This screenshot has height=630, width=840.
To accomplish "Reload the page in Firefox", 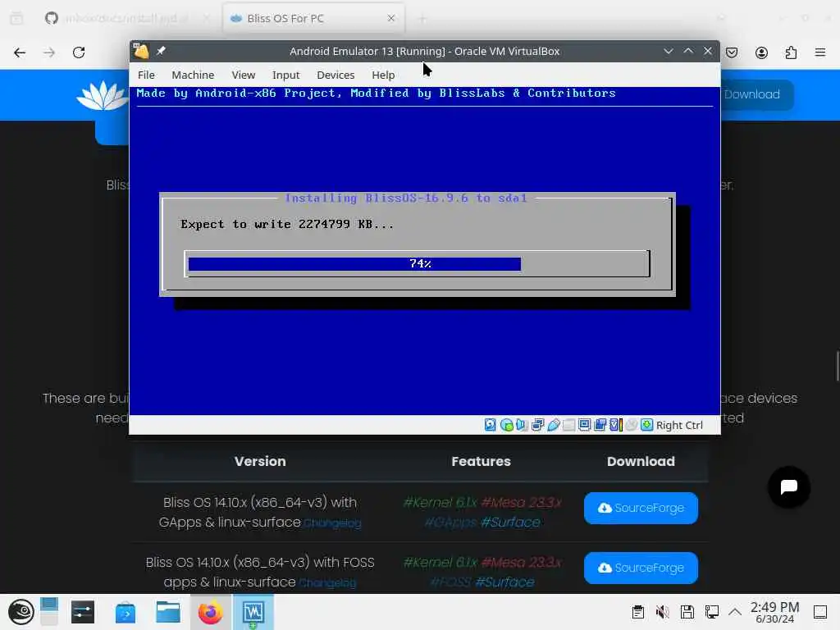I will click(x=79, y=52).
